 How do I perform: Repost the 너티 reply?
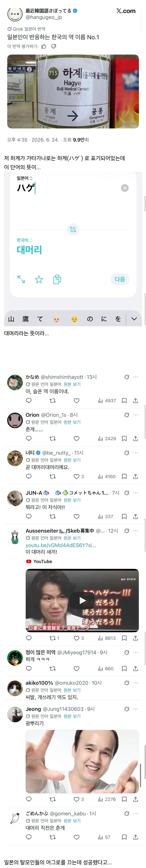coord(52,476)
